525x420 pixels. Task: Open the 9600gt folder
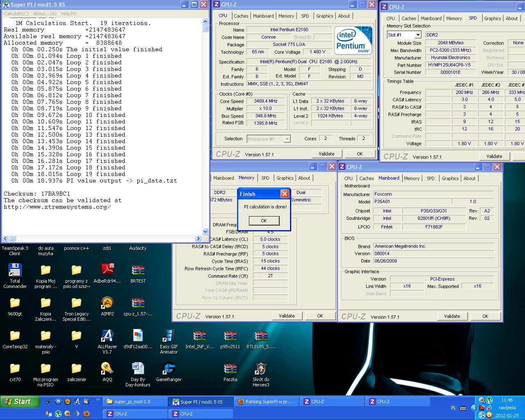(x=15, y=306)
